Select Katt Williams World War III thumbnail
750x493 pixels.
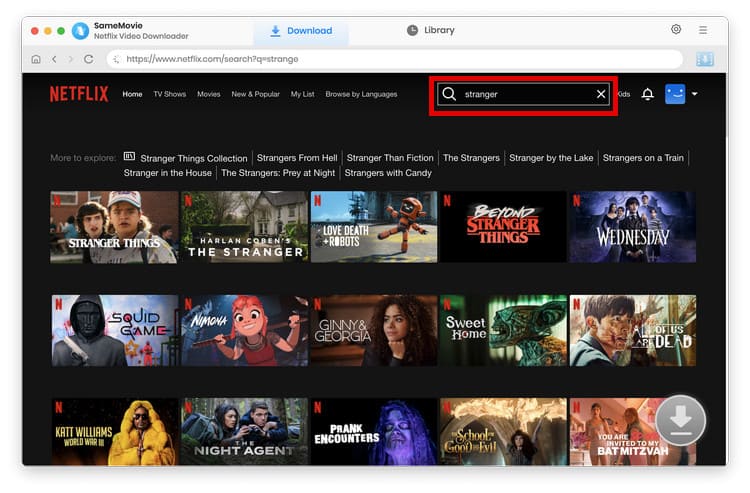pos(115,432)
